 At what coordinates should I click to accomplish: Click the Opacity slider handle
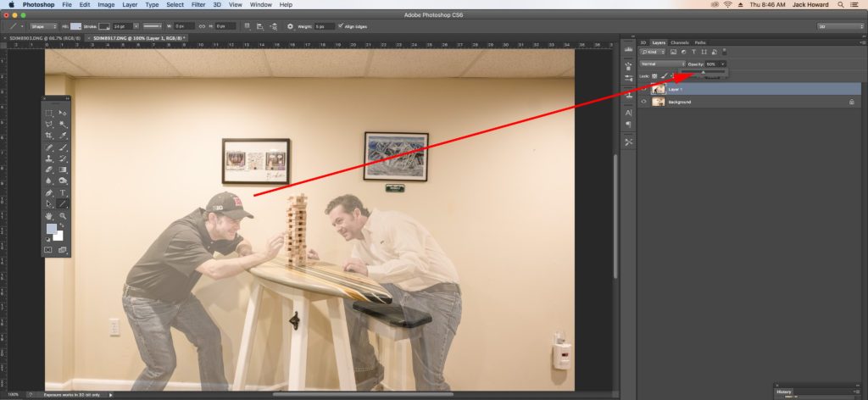point(703,73)
